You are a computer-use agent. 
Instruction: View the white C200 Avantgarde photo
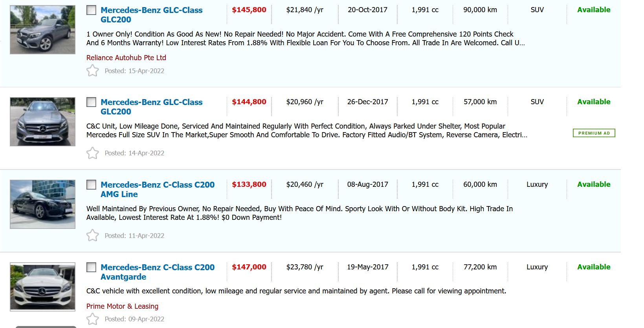tap(42, 287)
